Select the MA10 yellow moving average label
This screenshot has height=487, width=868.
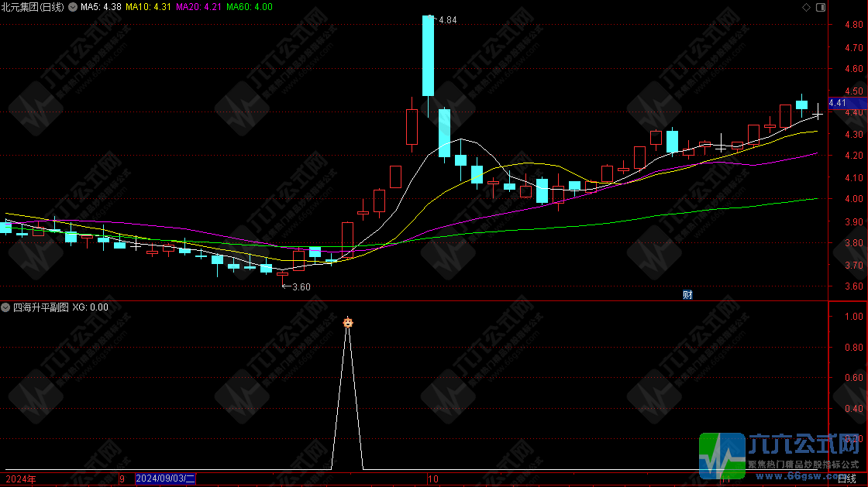(x=149, y=7)
